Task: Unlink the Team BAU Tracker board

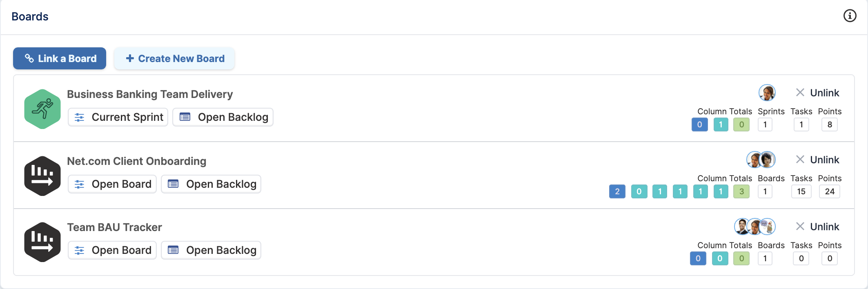Action: tap(817, 227)
